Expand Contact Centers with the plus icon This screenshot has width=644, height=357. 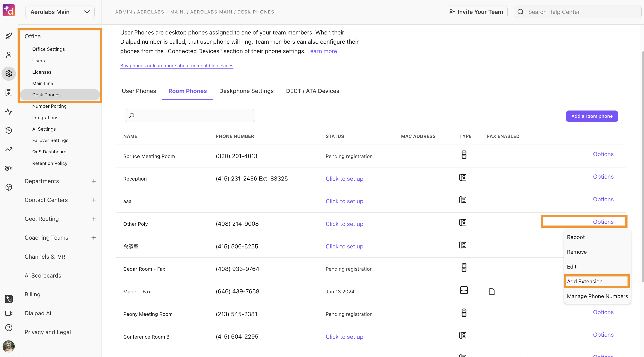(x=94, y=200)
